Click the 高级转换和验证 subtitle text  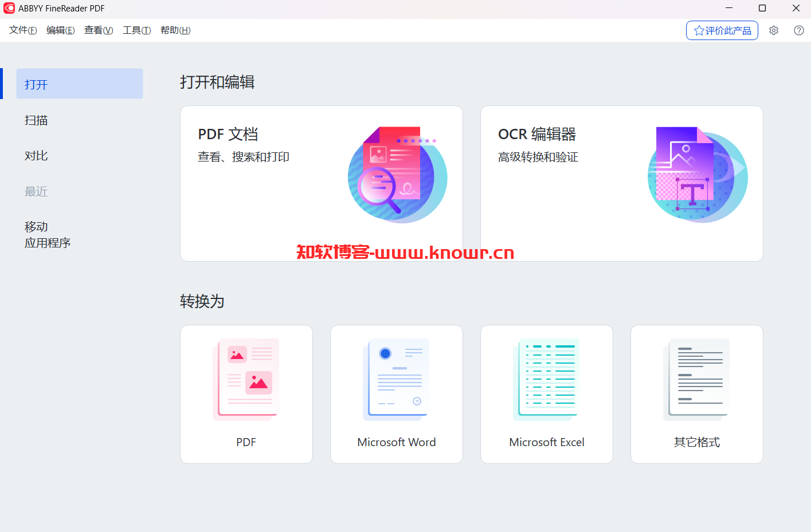538,157
